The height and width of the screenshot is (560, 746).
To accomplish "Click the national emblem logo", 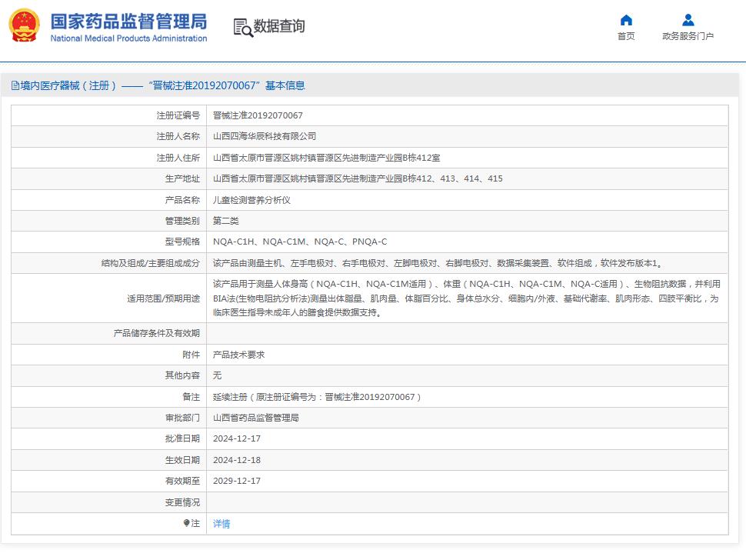I will (23, 25).
